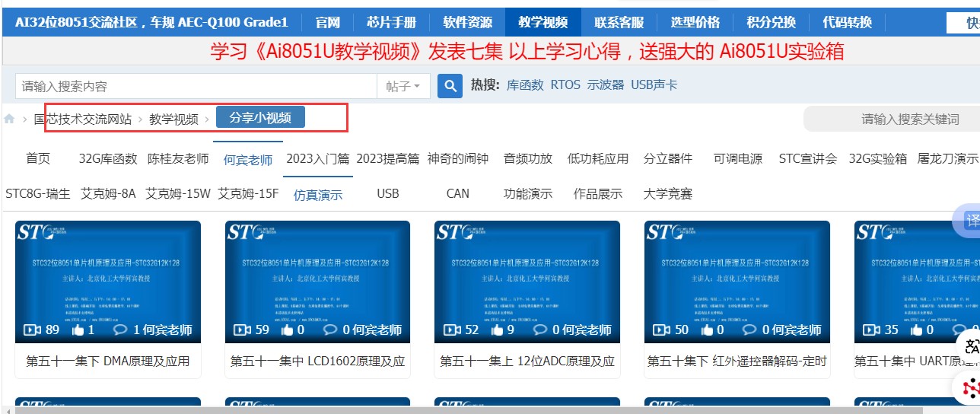
Task: Select the 32G库函数 category tab
Action: pyautogui.click(x=108, y=158)
